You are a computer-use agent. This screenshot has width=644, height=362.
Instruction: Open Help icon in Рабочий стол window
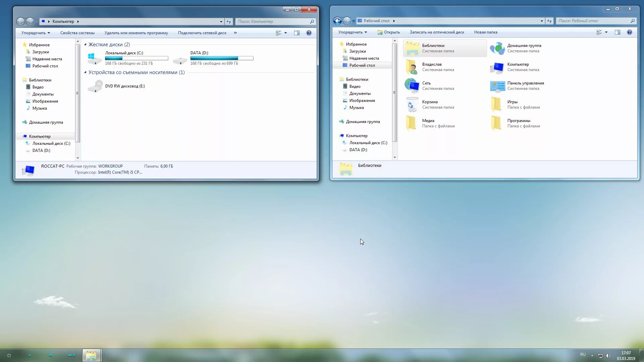pyautogui.click(x=630, y=32)
